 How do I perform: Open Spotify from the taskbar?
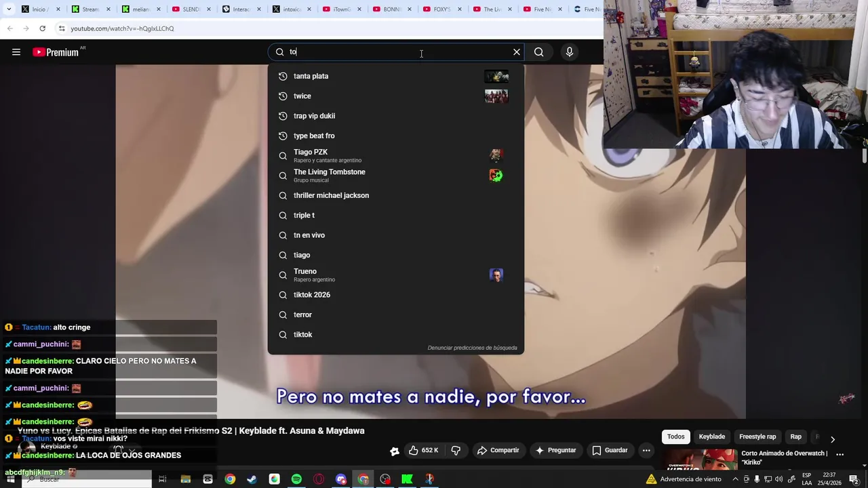296,479
